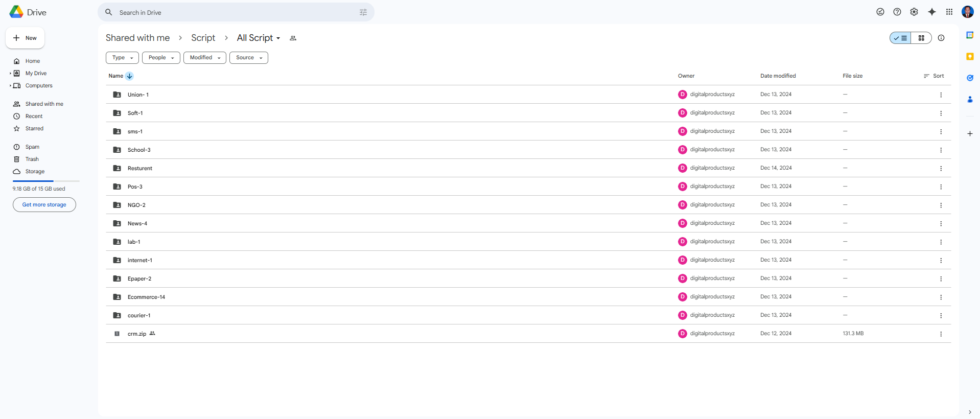The image size is (980, 419).
Task: Open the offline ready status icon
Action: (x=880, y=12)
